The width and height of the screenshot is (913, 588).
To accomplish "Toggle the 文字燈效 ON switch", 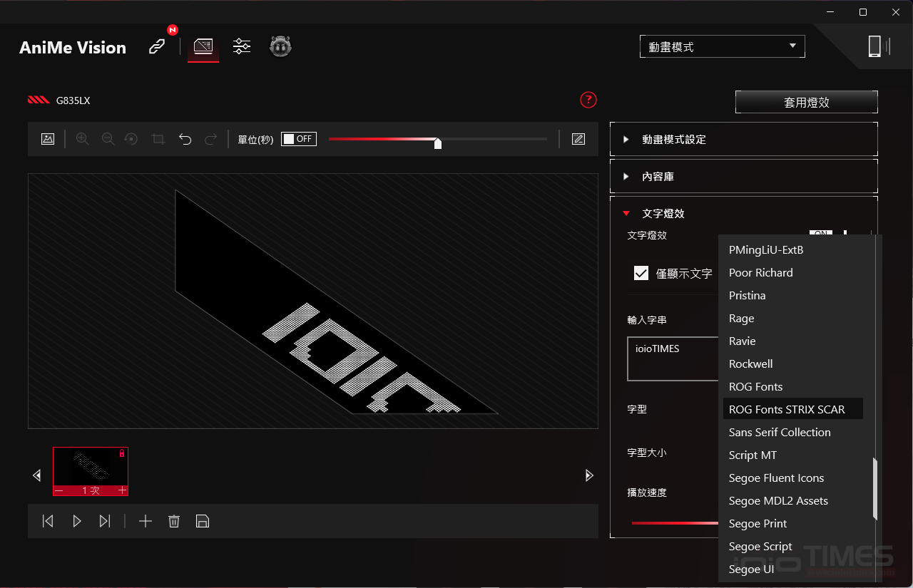I will [821, 234].
